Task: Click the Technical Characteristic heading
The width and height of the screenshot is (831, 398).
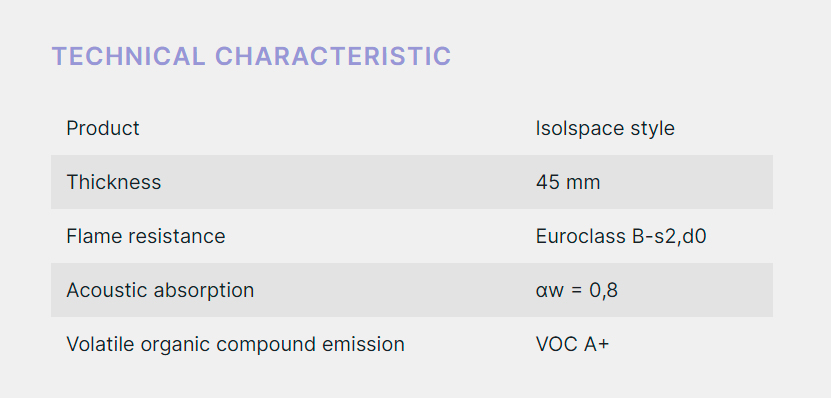Action: coord(251,56)
